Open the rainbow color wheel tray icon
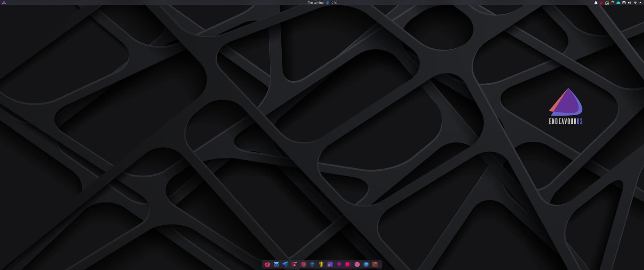Screen dimensions: 644x270 [x=612, y=3]
